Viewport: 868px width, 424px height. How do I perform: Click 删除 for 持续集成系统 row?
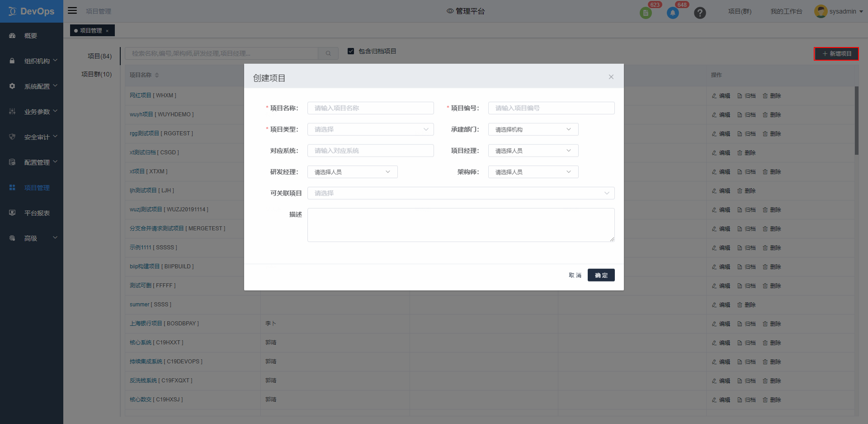click(x=772, y=362)
